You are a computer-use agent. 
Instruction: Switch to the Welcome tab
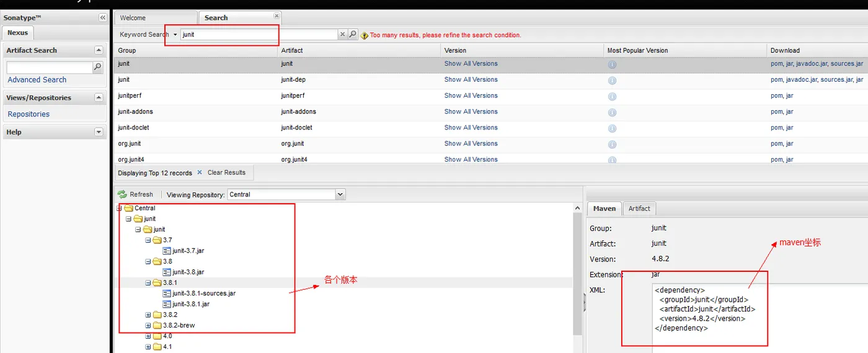(155, 18)
